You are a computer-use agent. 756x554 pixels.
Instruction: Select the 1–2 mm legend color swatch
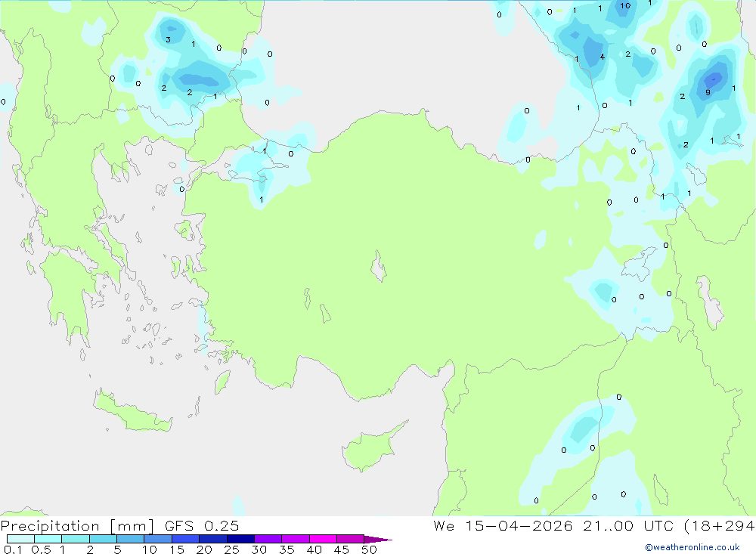pyautogui.click(x=76, y=539)
